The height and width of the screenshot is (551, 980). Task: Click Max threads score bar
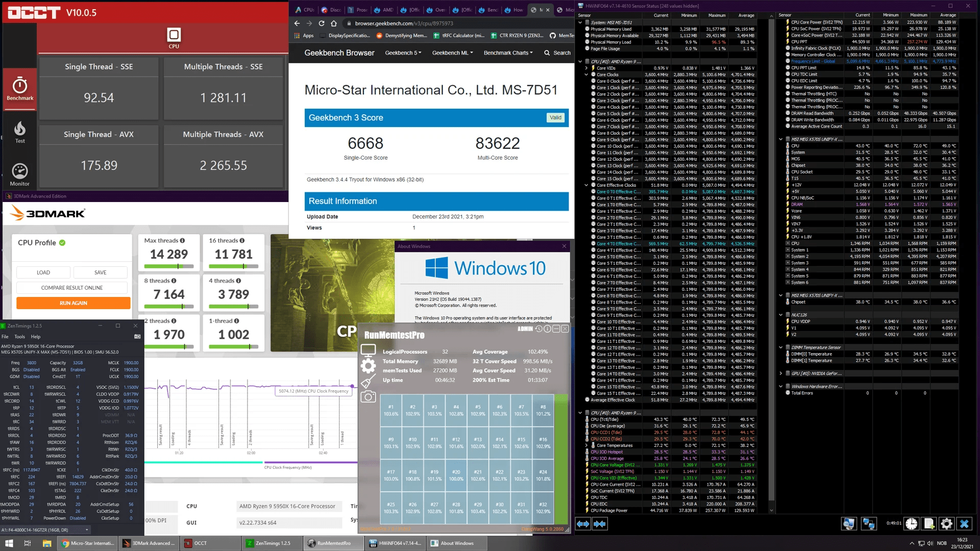tap(169, 266)
